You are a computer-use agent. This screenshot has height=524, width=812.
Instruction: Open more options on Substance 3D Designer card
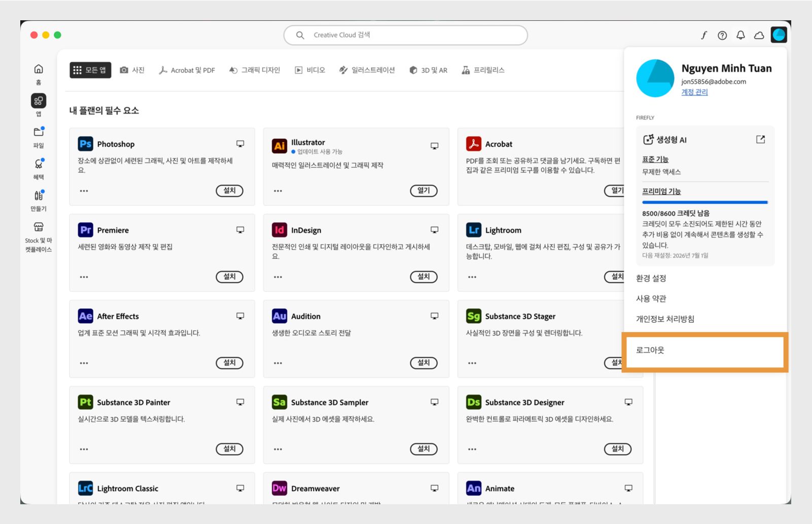tap(472, 450)
